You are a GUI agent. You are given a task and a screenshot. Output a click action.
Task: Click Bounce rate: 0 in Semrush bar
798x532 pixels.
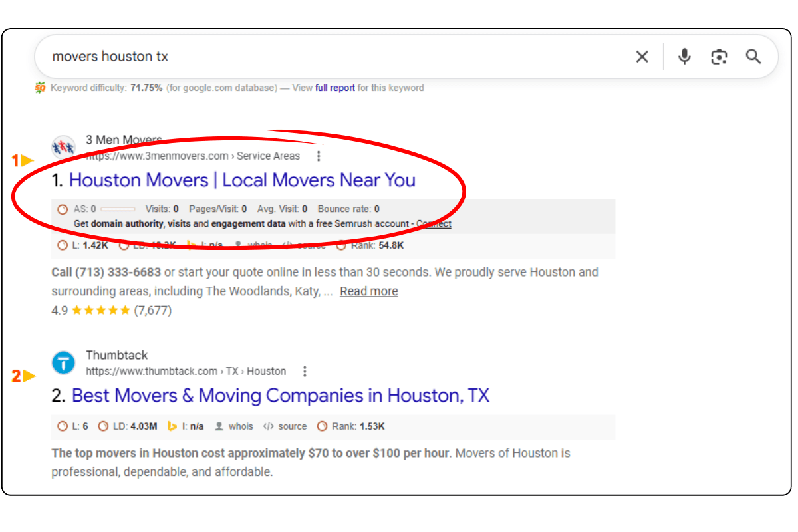click(x=349, y=209)
